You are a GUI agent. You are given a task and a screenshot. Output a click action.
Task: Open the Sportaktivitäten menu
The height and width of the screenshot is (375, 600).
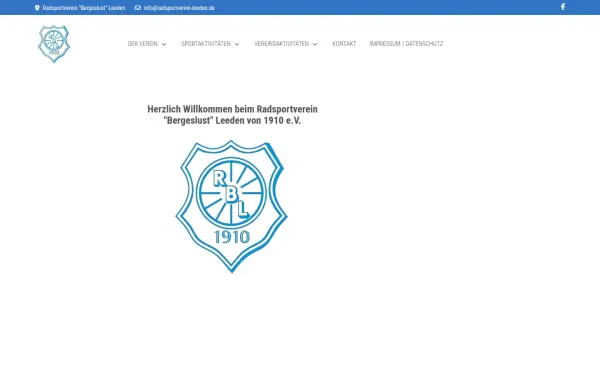click(206, 44)
